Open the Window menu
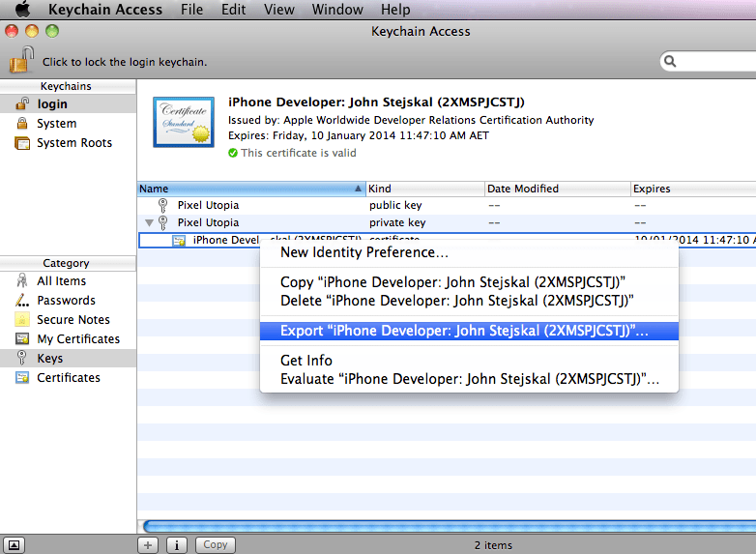This screenshot has width=756, height=554. click(x=337, y=9)
